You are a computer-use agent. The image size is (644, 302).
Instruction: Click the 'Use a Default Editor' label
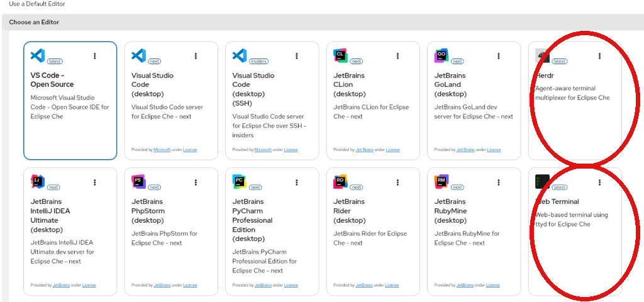[37, 4]
